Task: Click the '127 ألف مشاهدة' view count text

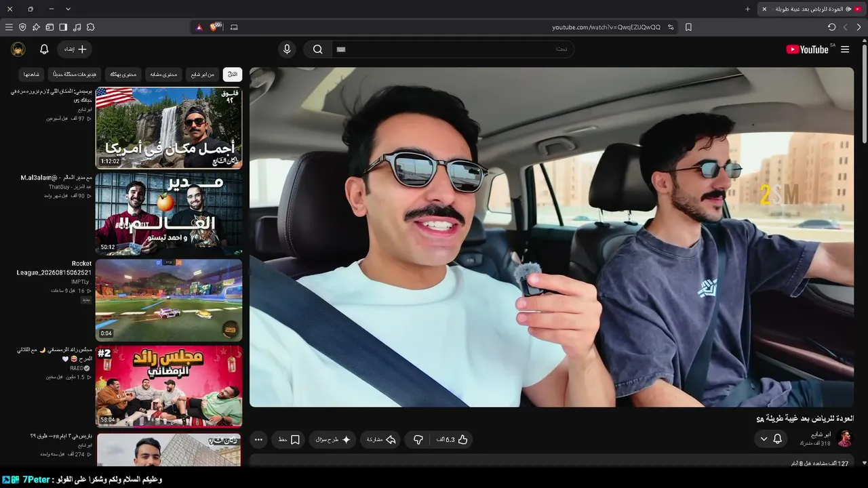Action: click(x=820, y=464)
